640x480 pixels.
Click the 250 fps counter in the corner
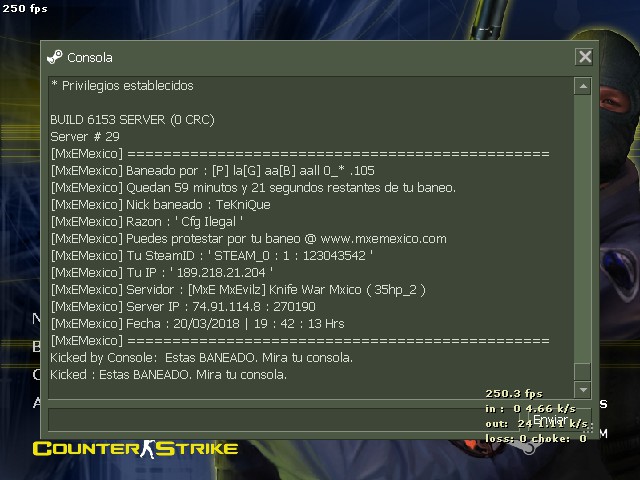point(24,8)
